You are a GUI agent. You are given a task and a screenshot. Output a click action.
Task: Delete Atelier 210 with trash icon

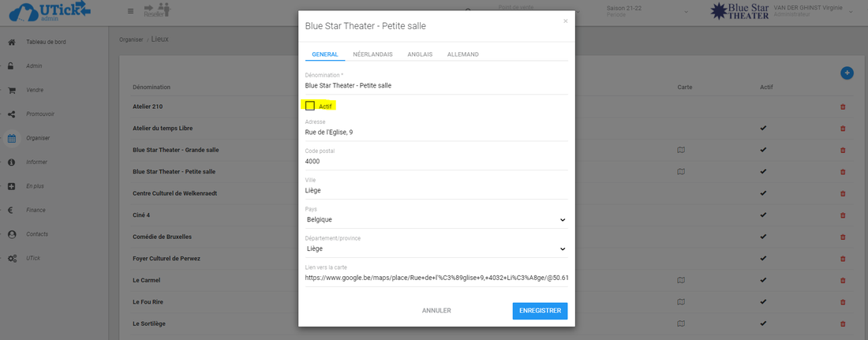coord(843,106)
